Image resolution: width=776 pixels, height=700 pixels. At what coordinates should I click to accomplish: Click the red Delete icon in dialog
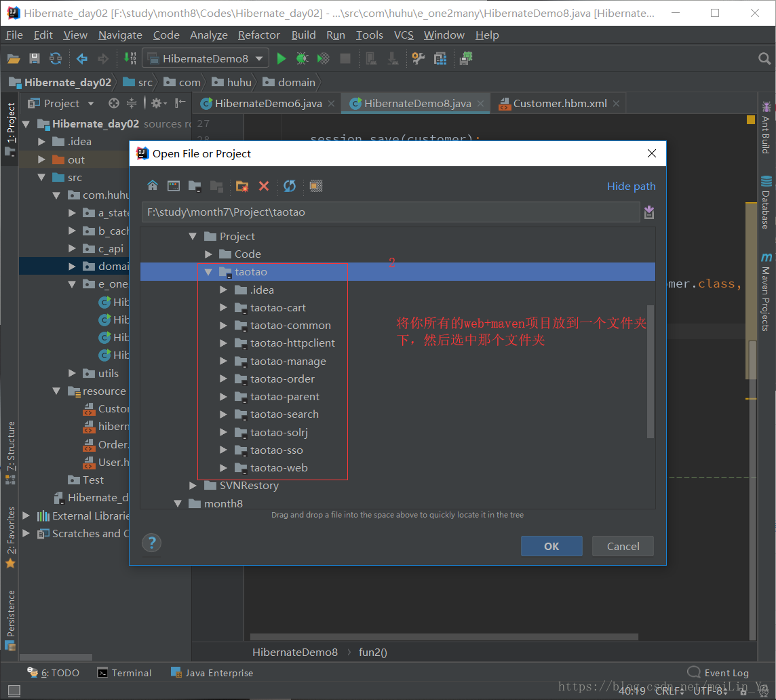click(x=264, y=186)
